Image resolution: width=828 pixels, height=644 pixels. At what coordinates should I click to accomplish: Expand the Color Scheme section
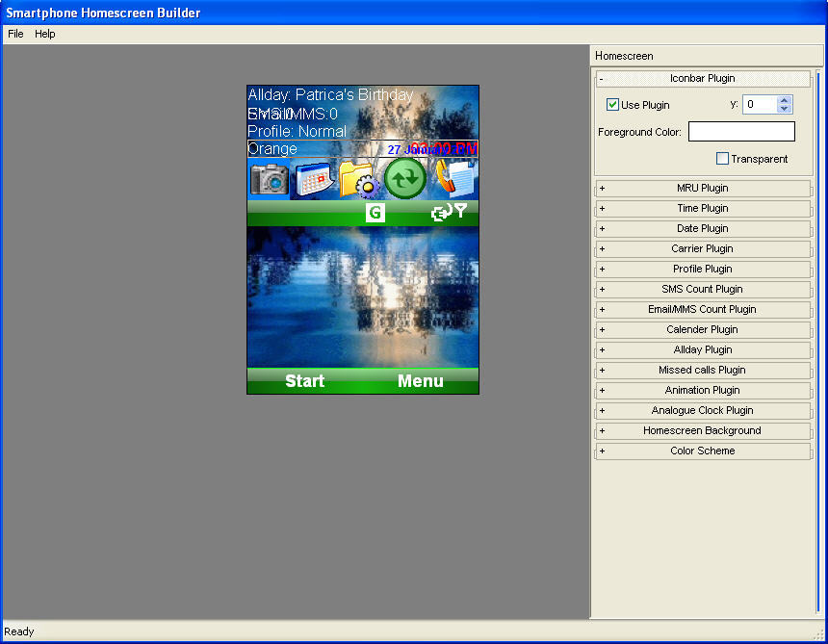click(702, 451)
